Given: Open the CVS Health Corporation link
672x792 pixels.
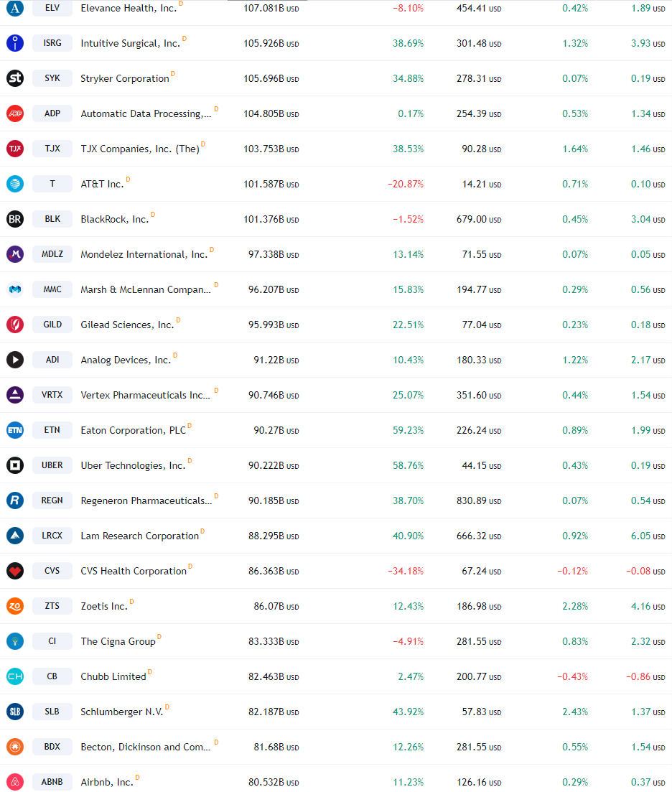Looking at the screenshot, I should pos(134,571).
